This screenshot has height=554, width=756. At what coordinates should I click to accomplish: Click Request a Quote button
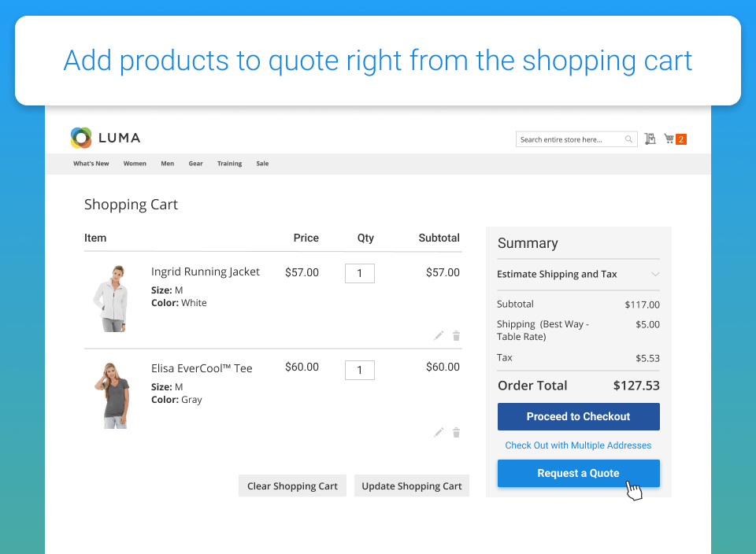point(578,473)
